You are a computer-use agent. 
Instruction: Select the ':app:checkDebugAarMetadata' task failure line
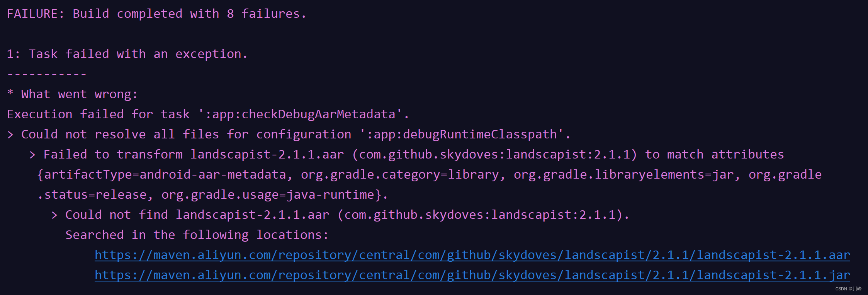click(x=208, y=114)
